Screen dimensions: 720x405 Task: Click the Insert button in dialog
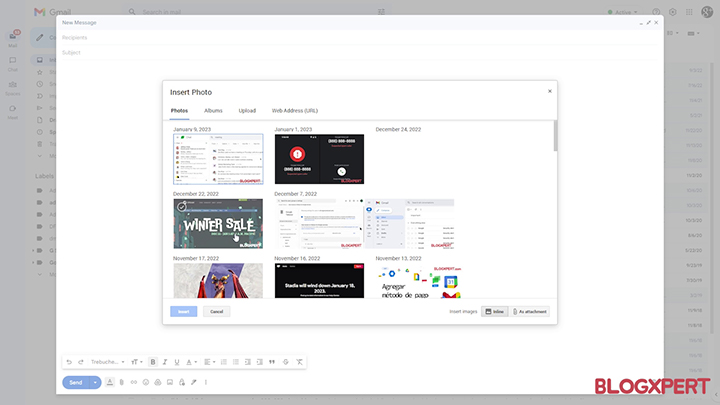point(184,311)
